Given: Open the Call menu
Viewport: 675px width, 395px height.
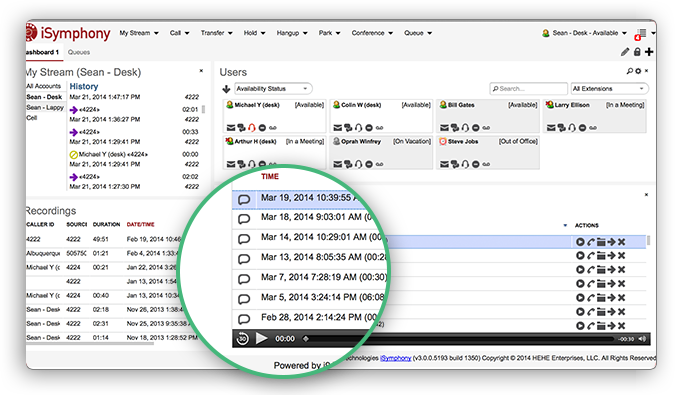Looking at the screenshot, I should (x=179, y=33).
